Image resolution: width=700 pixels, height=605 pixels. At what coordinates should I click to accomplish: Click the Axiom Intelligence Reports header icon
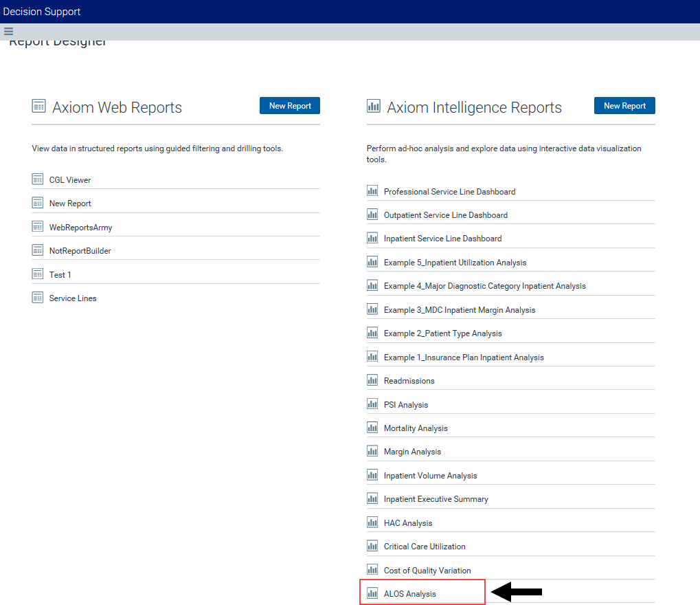(x=374, y=106)
